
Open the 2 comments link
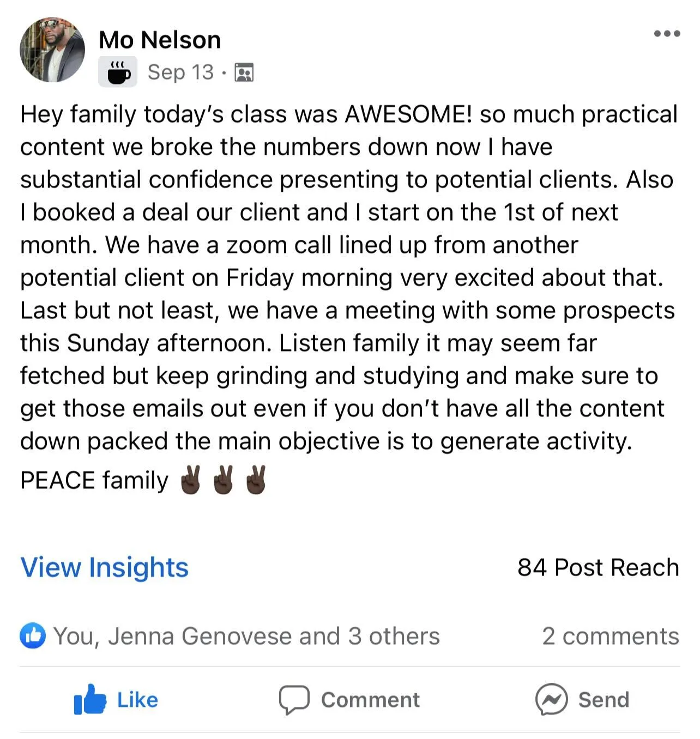click(611, 636)
